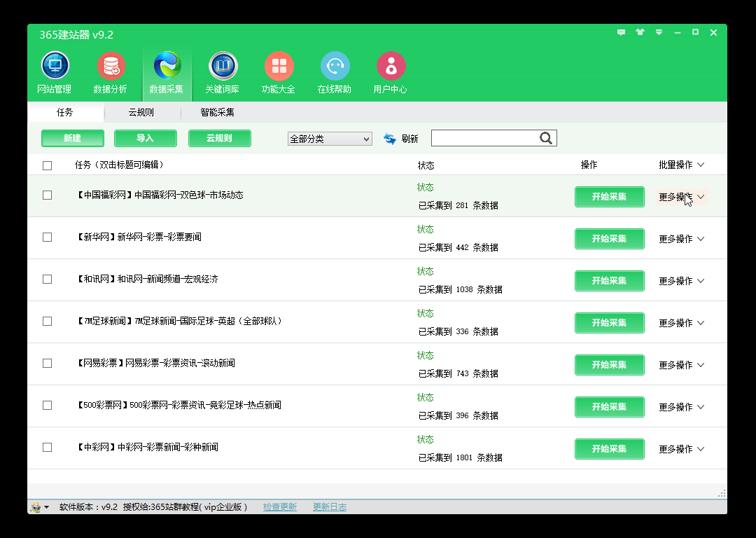Open 数据分析 data analysis icon
The width and height of the screenshot is (756, 538).
(111, 66)
